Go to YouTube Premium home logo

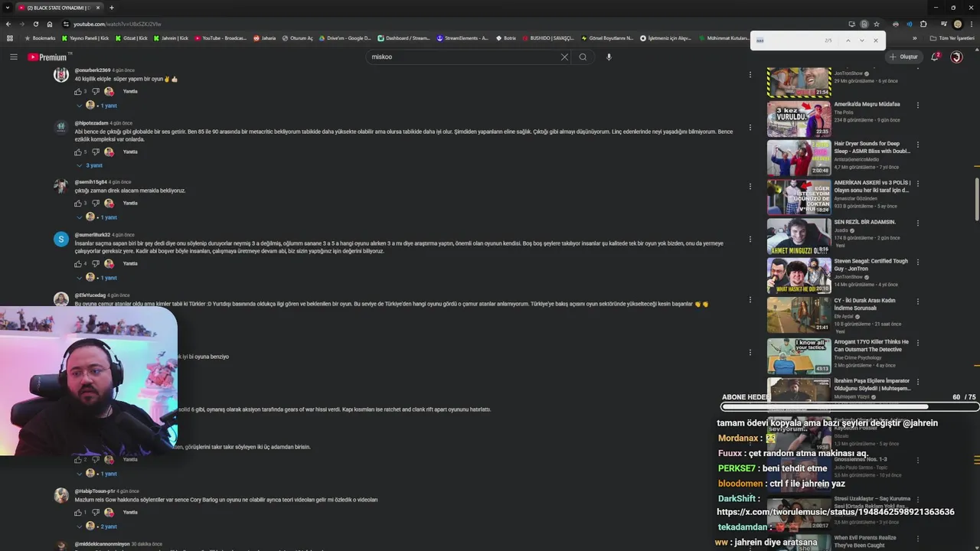click(49, 57)
